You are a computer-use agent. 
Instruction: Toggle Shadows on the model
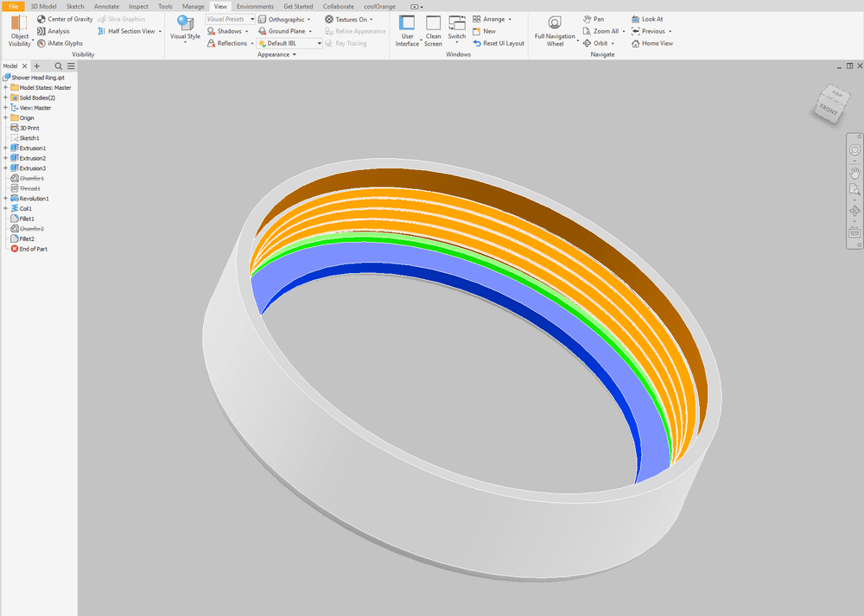point(225,31)
